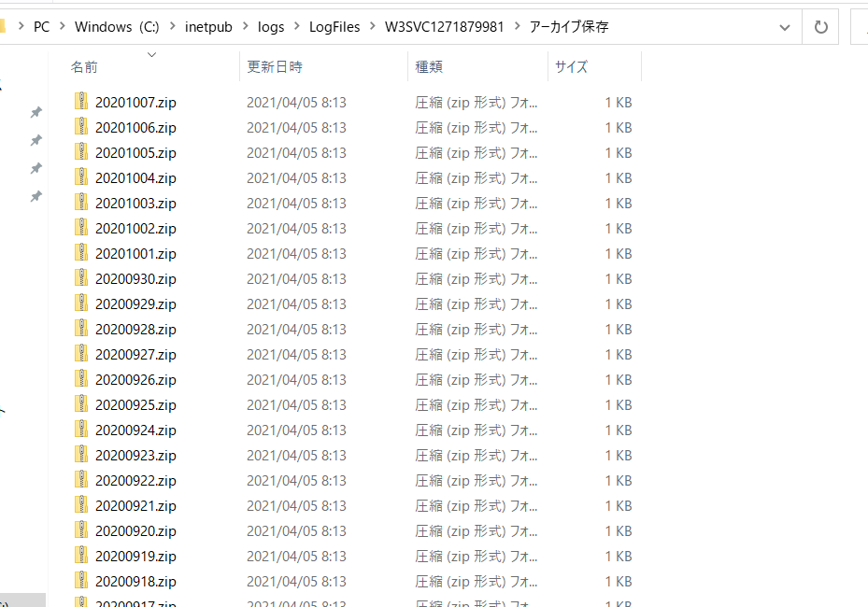Click the zip icon of 20200923.zip
This screenshot has width=868, height=607.
coord(81,454)
